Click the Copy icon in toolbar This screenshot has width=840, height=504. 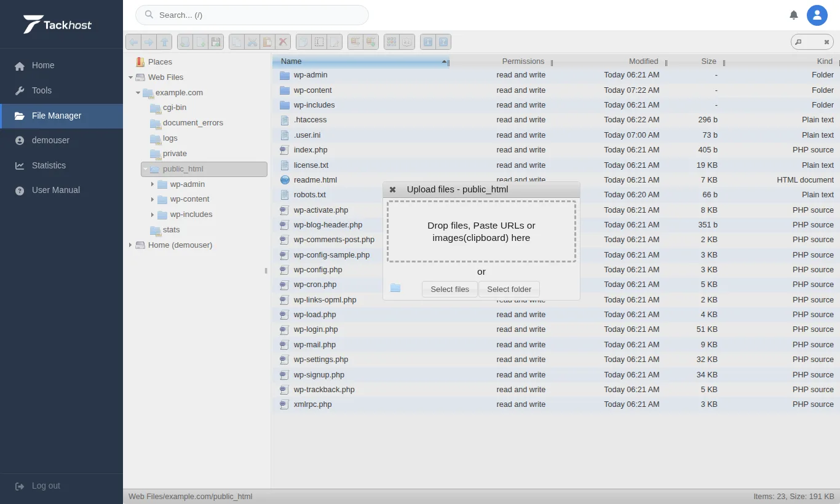(x=237, y=42)
